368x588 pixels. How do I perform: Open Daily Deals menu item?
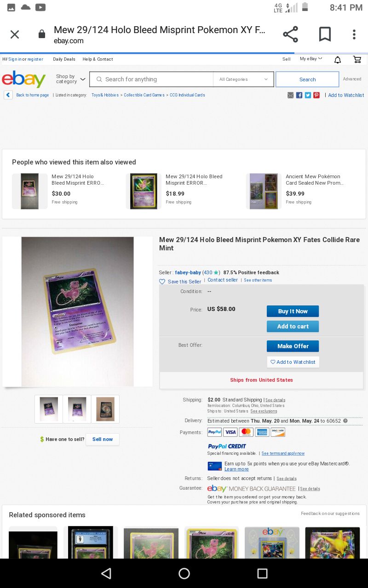click(x=64, y=59)
